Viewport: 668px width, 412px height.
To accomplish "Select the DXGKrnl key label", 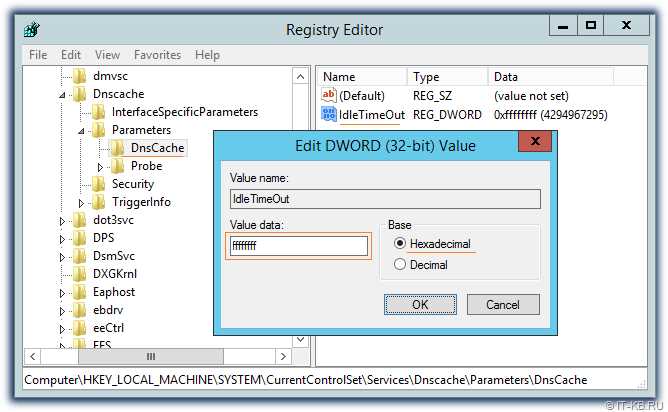I will [115, 274].
